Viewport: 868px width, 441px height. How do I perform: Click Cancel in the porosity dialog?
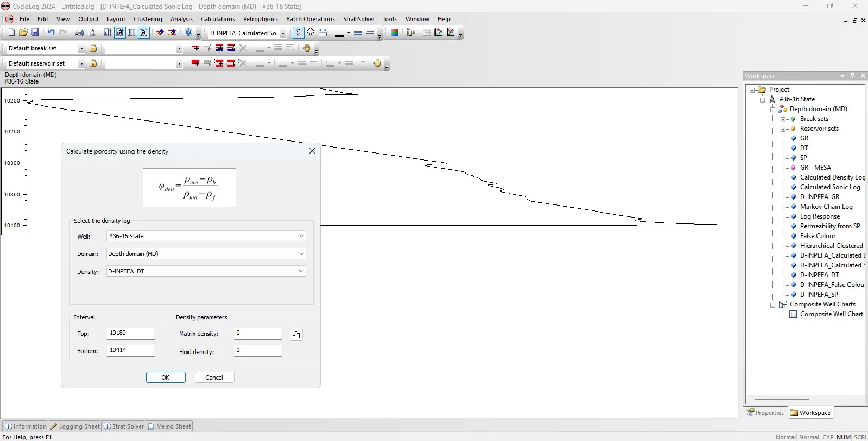(214, 378)
